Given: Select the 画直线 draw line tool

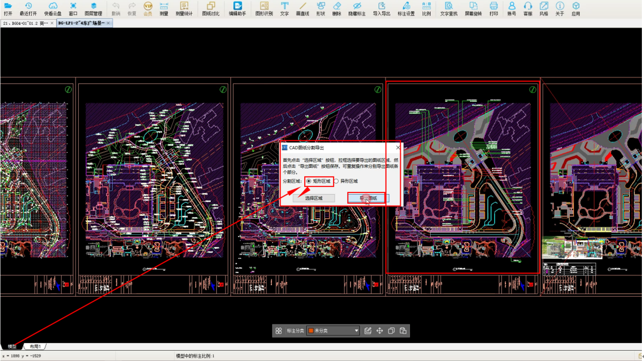Looking at the screenshot, I should tap(302, 8).
